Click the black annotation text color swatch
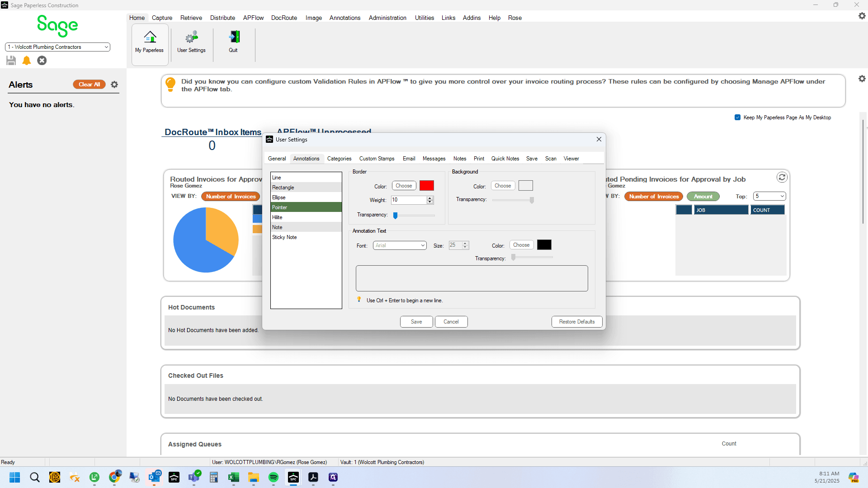The height and width of the screenshot is (488, 868). (x=544, y=245)
